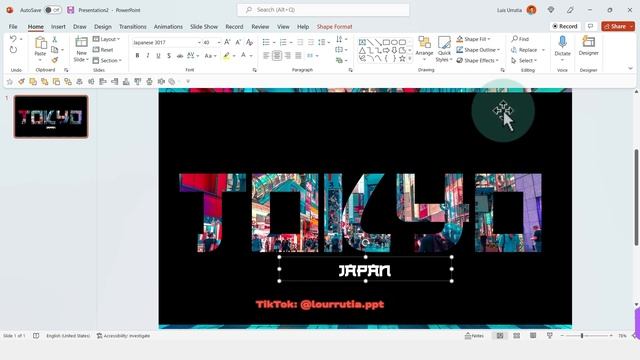Image resolution: width=640 pixels, height=360 pixels.
Task: Adjust the zoom slider handle
Action: [582, 336]
